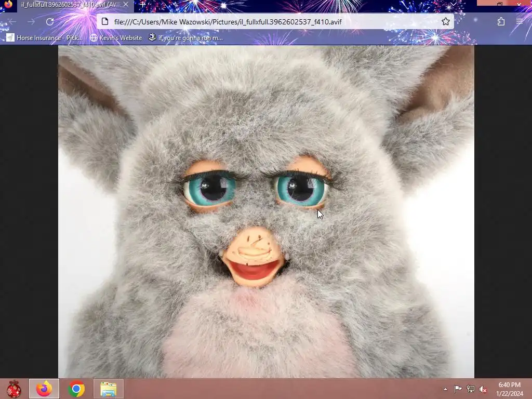Open the clock showing 6:40 PM
This screenshot has width=532, height=399.
(x=509, y=389)
